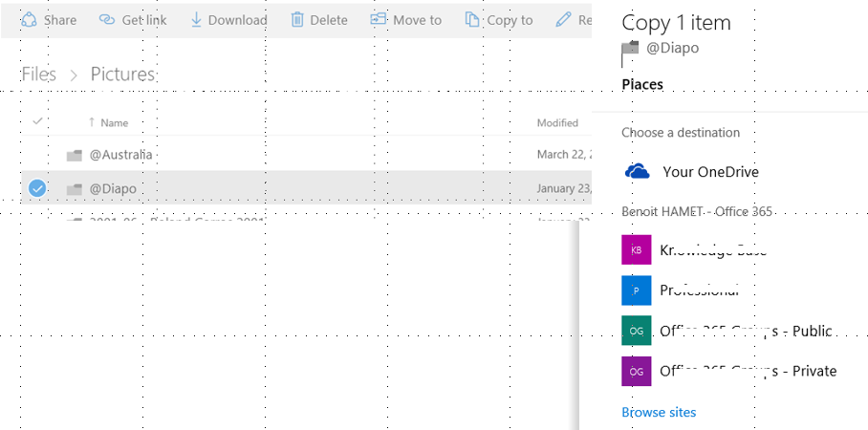Viewport: 868px width, 430px height.
Task: Click the Rename pencil icon
Action: point(564,19)
